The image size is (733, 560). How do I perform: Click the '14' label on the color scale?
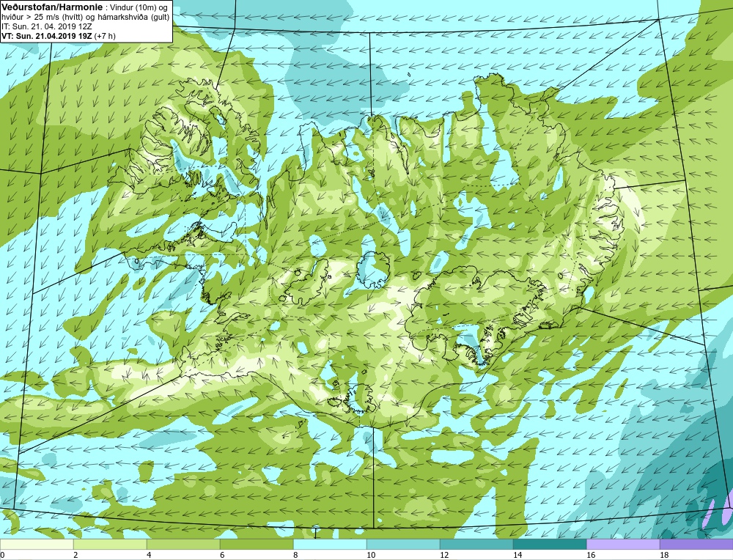pos(517,556)
